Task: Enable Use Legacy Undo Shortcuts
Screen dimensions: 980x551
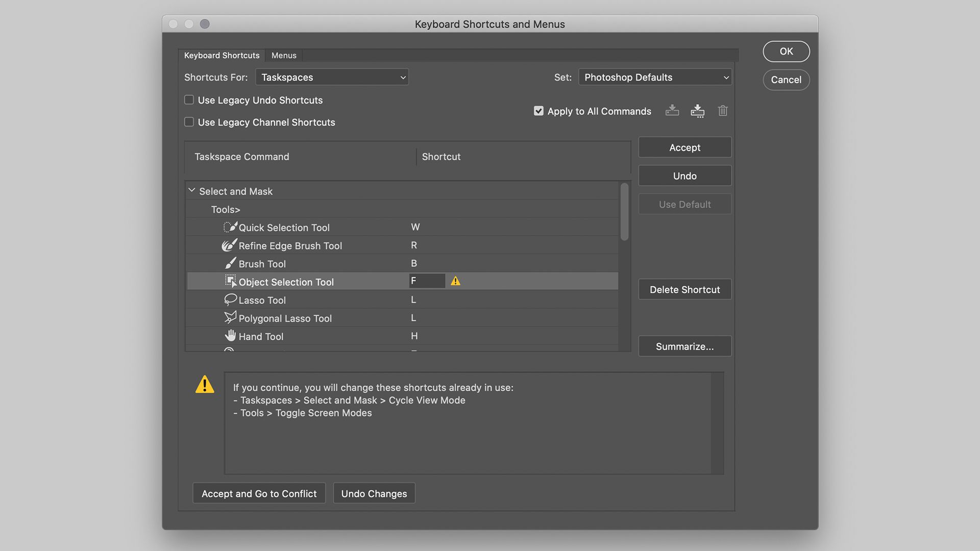Action: coord(189,100)
